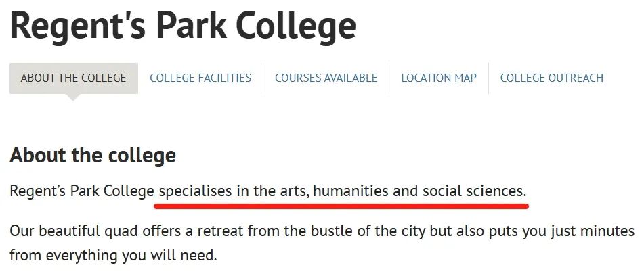Click the underlined phrase 'specialises in the arts'

pos(234,191)
